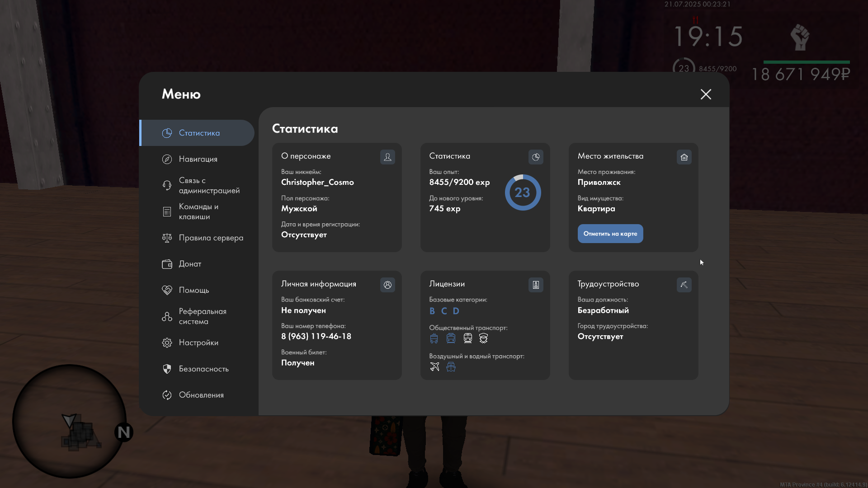Click the person icon on О персонаже card

click(x=387, y=157)
